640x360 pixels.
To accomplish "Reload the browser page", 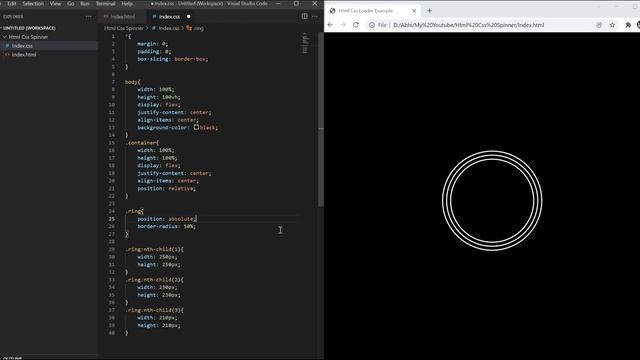I will [x=356, y=25].
